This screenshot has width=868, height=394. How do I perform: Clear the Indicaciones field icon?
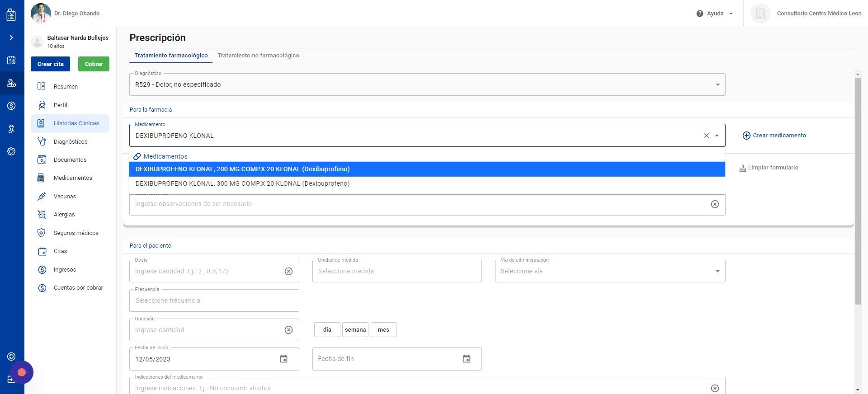715,388
